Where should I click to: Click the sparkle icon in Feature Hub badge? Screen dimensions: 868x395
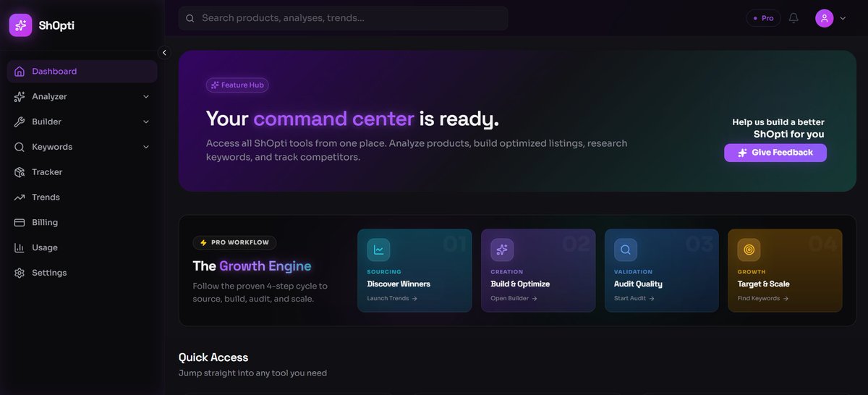coord(214,85)
